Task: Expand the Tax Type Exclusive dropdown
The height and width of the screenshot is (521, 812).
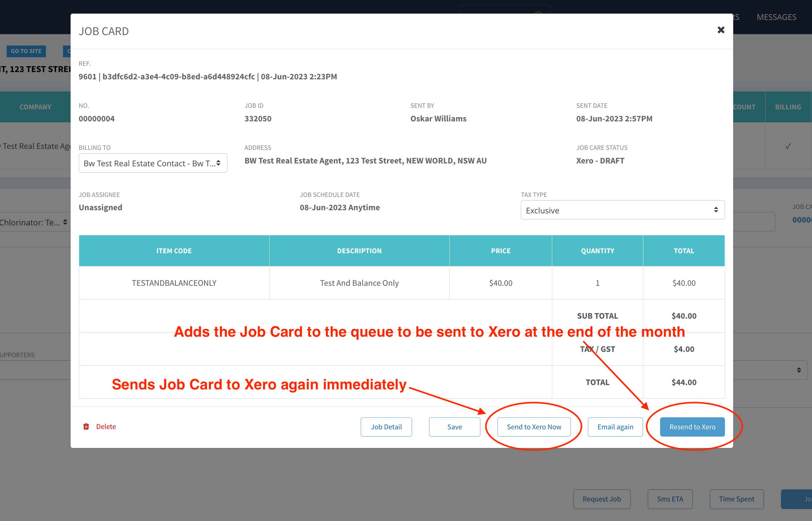Action: coord(622,210)
